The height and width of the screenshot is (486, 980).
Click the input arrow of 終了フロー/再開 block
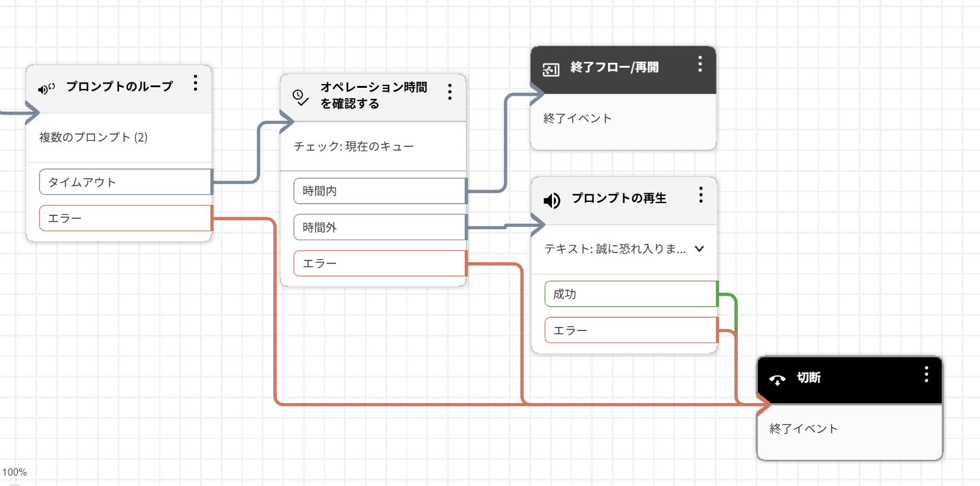(x=537, y=93)
